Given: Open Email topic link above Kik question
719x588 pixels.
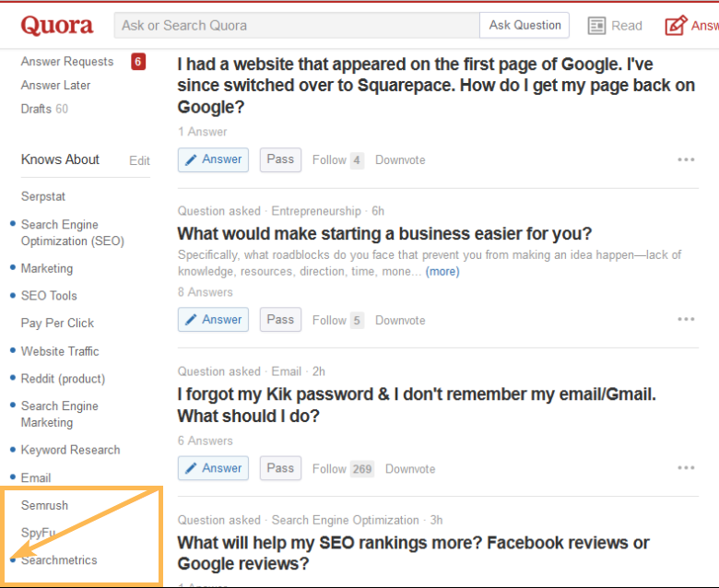Looking at the screenshot, I should point(287,371).
